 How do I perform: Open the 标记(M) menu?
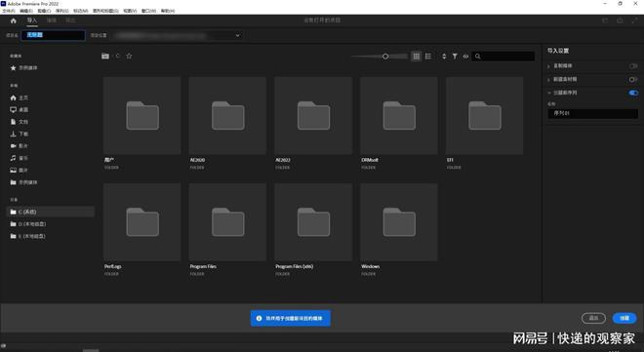(80, 11)
